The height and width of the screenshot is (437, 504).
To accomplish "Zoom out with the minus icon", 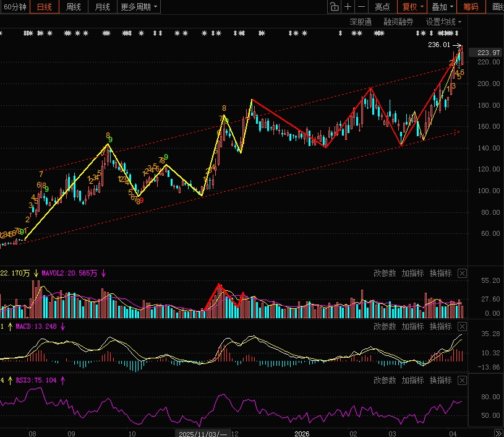I will point(361,6).
